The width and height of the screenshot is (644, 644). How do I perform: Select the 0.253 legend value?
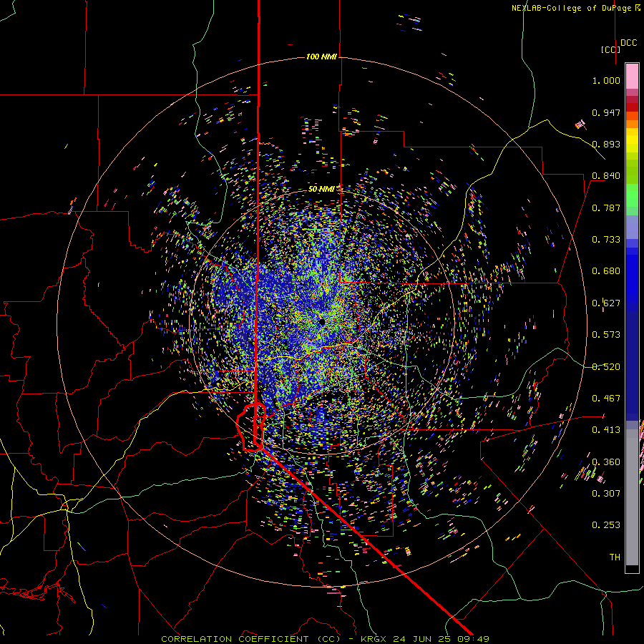[606, 525]
